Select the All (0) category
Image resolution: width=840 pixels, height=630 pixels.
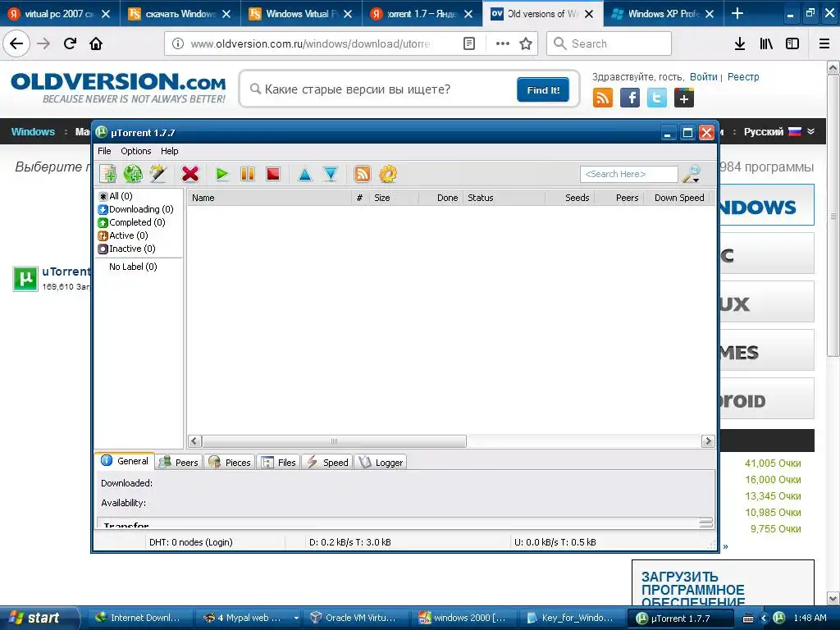(x=116, y=196)
